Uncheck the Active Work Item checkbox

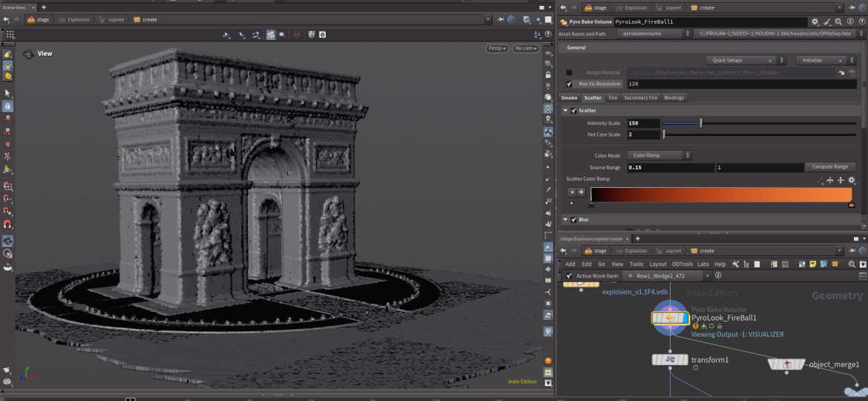569,276
